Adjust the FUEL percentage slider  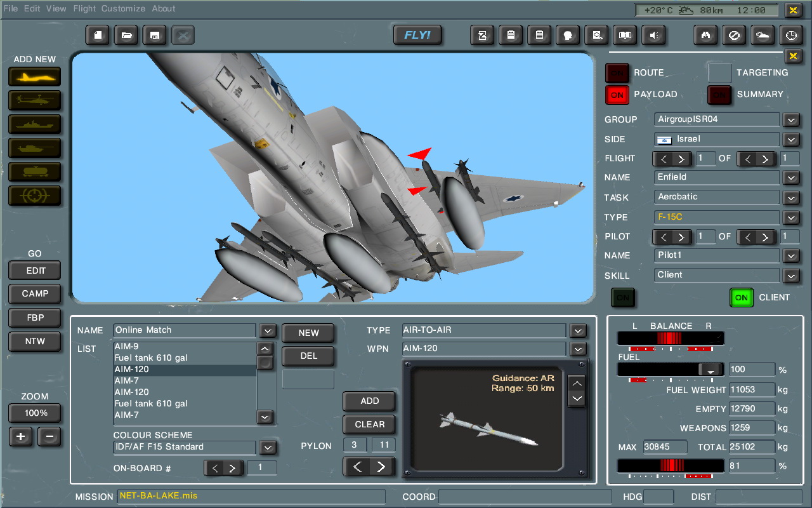pyautogui.click(x=710, y=370)
